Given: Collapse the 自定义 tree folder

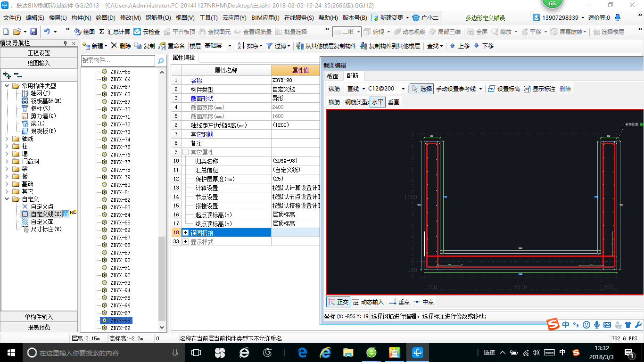Looking at the screenshot, I should click(x=7, y=199).
